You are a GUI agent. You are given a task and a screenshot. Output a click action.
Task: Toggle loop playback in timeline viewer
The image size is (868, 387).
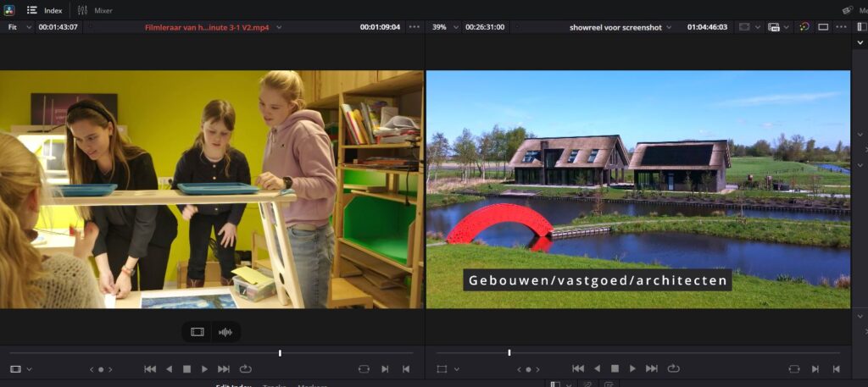[673, 368]
